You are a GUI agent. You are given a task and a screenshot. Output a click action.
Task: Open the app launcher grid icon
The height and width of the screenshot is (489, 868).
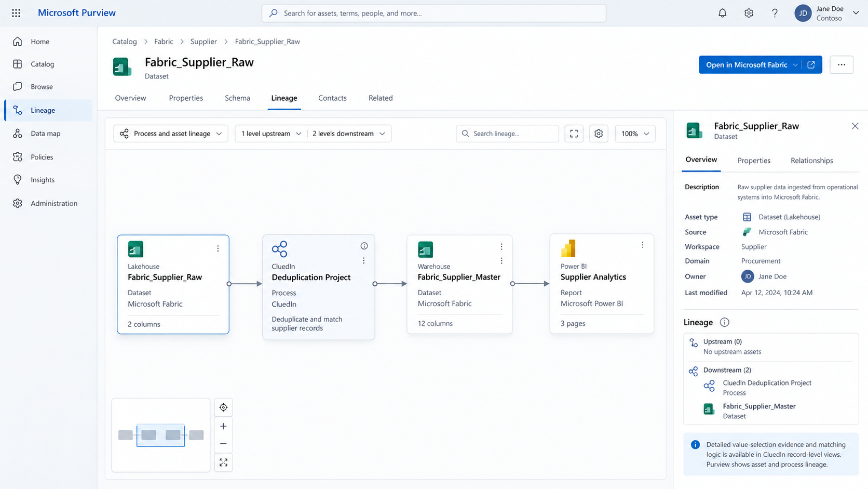pyautogui.click(x=16, y=13)
